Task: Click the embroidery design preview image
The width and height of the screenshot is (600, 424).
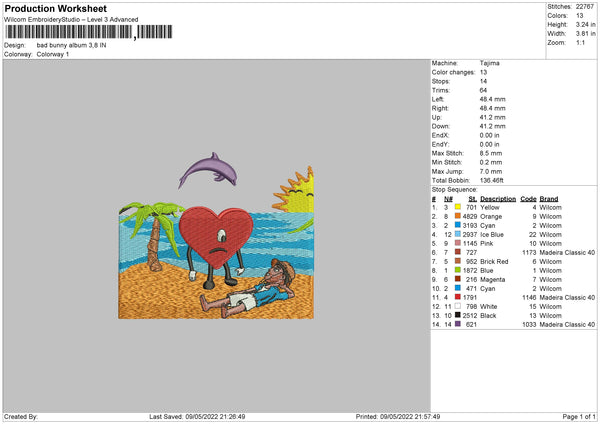Action: pos(216,235)
